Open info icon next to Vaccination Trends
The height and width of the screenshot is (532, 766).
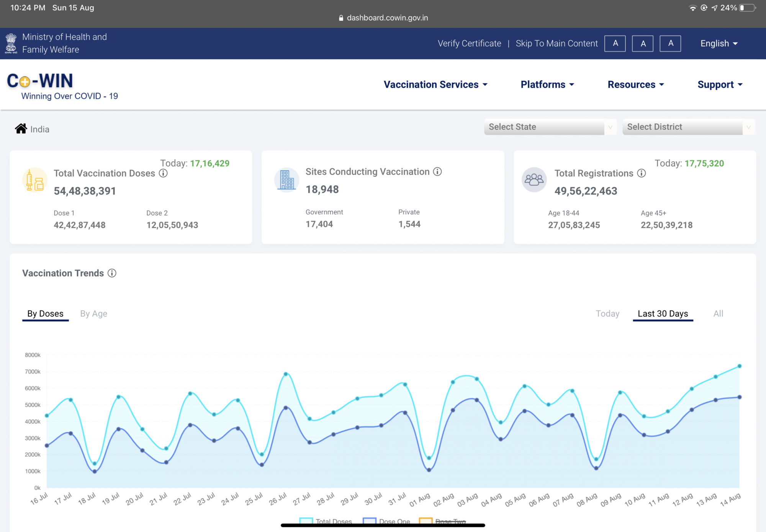coord(112,273)
